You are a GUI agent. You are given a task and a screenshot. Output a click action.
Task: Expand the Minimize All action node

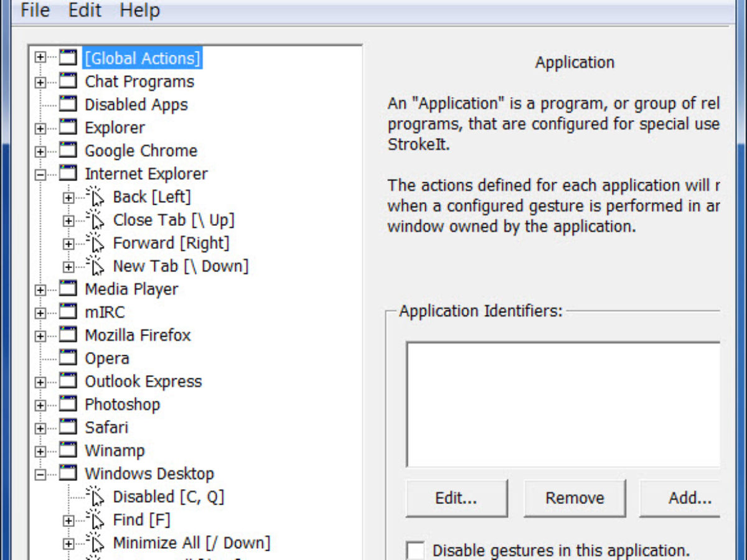(x=68, y=543)
